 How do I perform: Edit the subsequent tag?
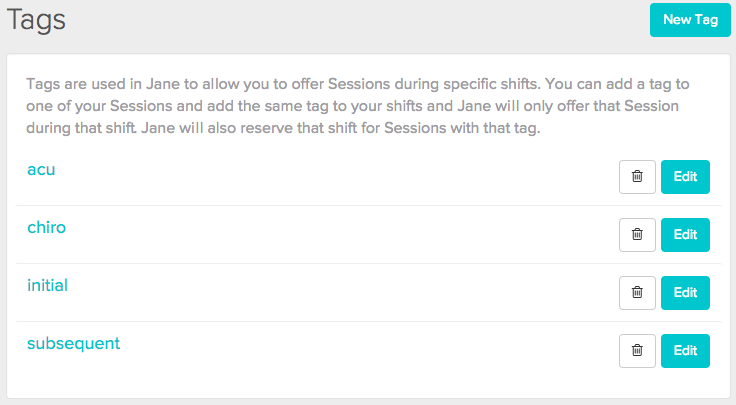tap(685, 350)
